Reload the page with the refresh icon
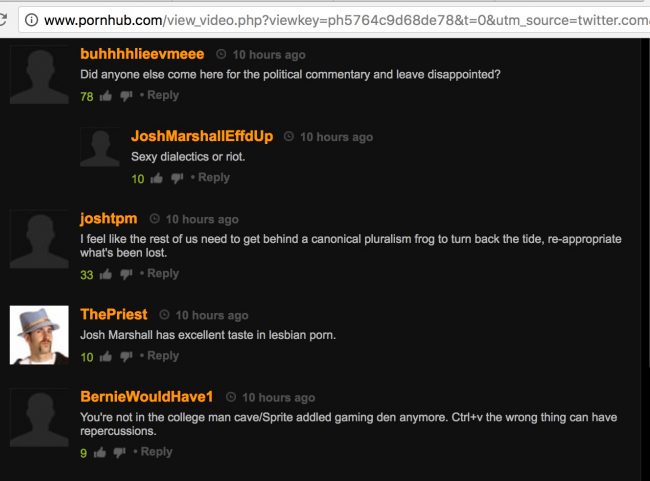 [2, 19]
